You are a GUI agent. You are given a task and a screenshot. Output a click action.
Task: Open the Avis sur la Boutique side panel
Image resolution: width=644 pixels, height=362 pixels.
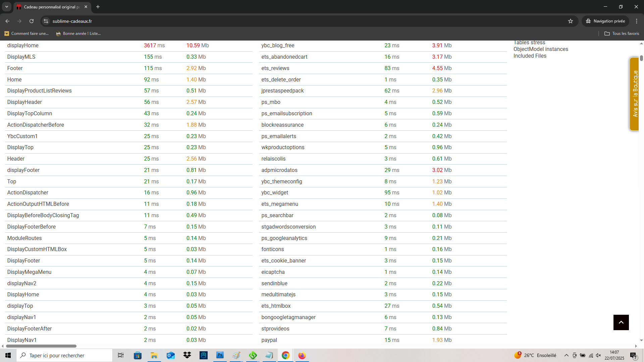(x=634, y=94)
